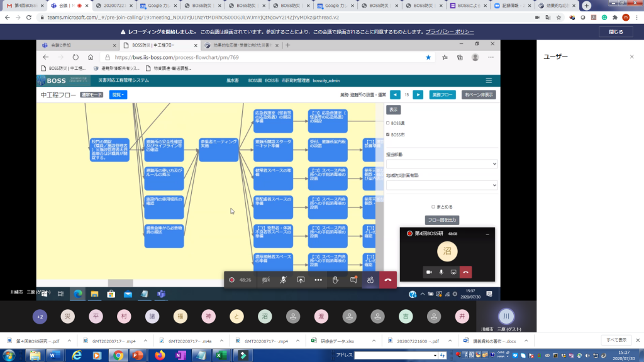
Task: Switch to the Gmail browser tab
Action: [23, 6]
